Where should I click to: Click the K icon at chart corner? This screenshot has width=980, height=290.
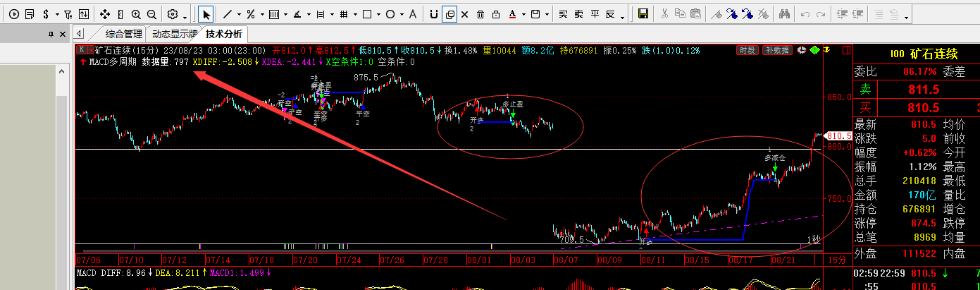(x=82, y=50)
